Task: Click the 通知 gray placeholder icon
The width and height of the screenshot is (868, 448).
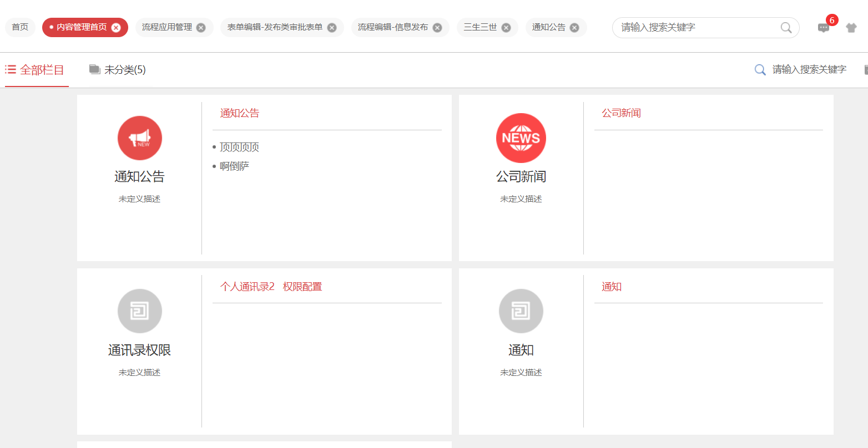Action: [x=521, y=311]
